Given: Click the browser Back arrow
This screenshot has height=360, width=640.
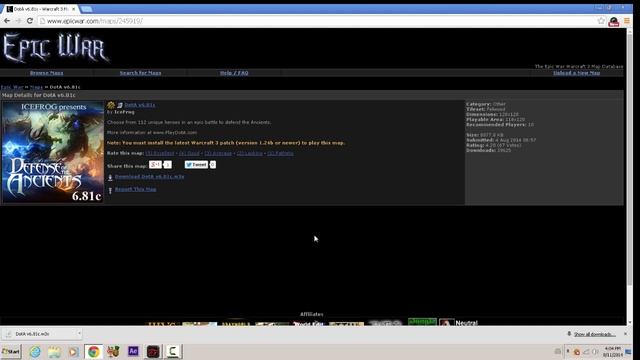Looking at the screenshot, I should [7, 21].
